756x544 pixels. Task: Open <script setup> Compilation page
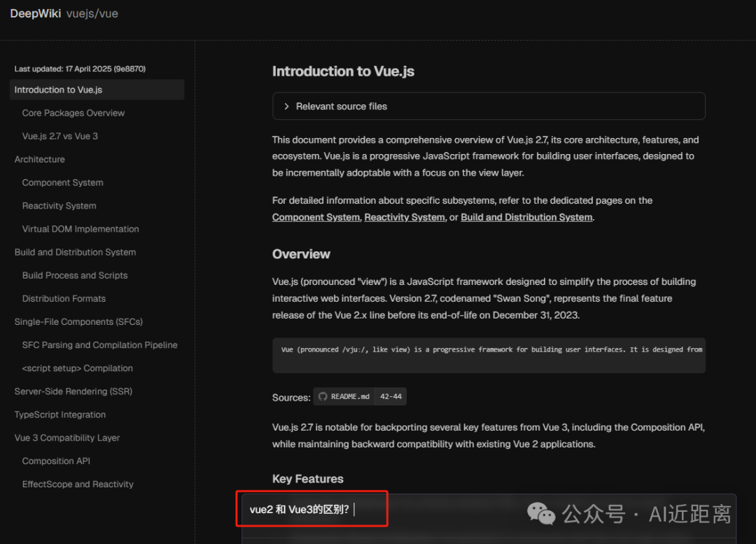tap(77, 368)
